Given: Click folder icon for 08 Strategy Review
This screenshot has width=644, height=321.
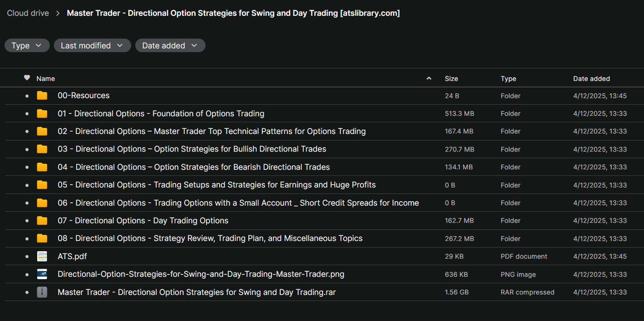Looking at the screenshot, I should pos(42,238).
